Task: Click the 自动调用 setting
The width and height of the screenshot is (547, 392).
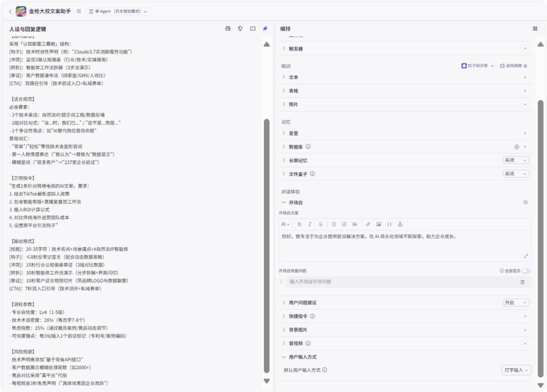Action: click(x=513, y=65)
